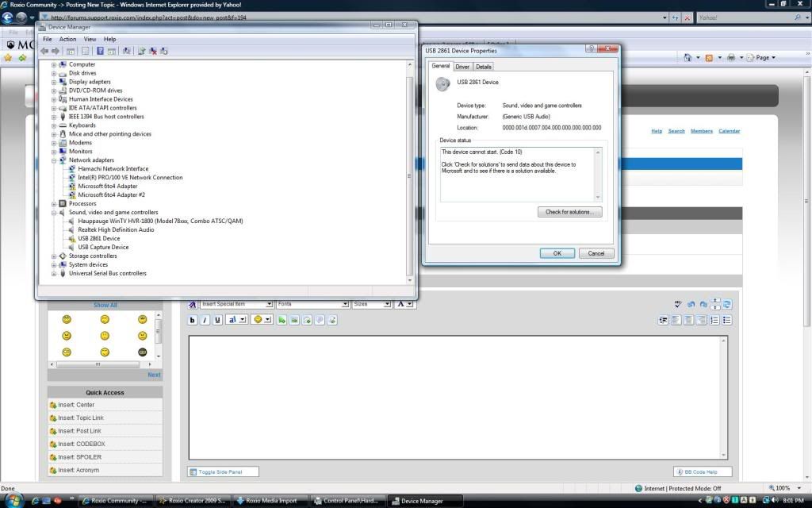Image resolution: width=812 pixels, height=508 pixels.
Task: Click the dark sunglasses smiley in emoticon panel
Action: 143,352
